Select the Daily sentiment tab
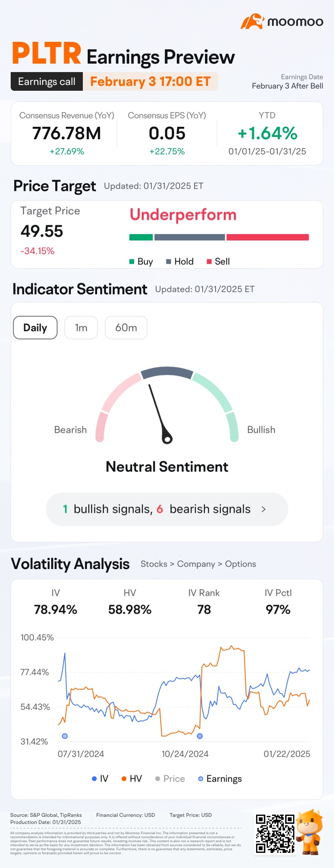 tap(35, 327)
